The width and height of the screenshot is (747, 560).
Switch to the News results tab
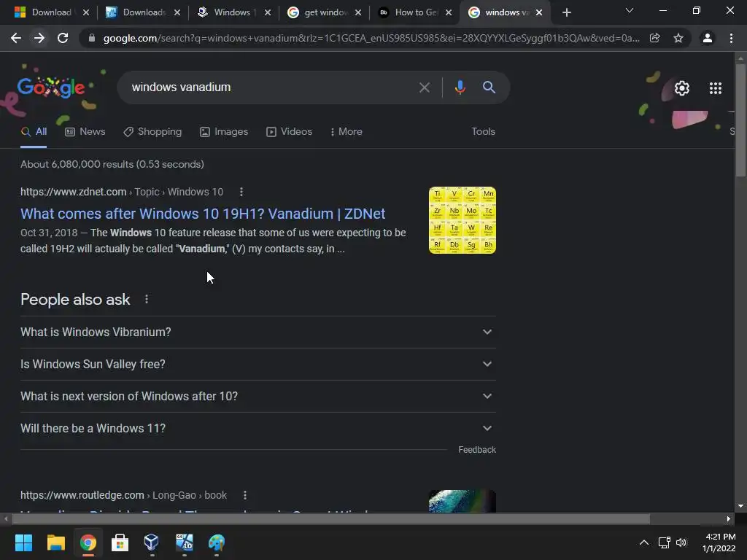pos(85,131)
